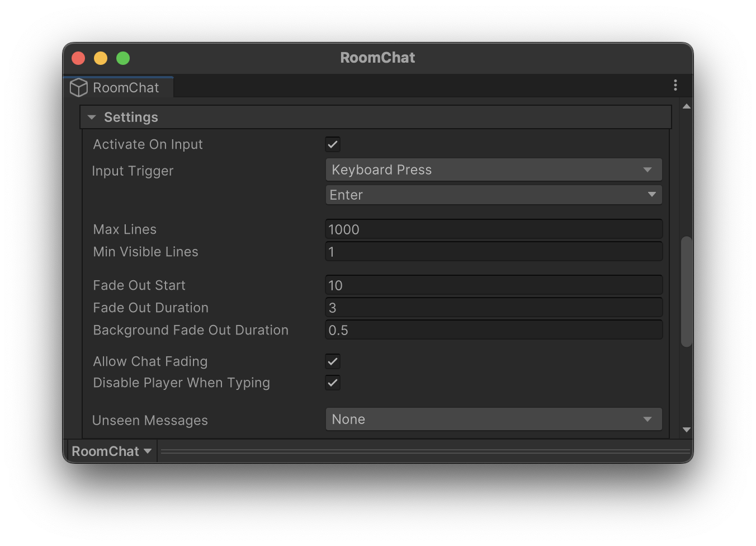Open the Keyboard Press input trigger dropdown
756x546 pixels.
493,170
